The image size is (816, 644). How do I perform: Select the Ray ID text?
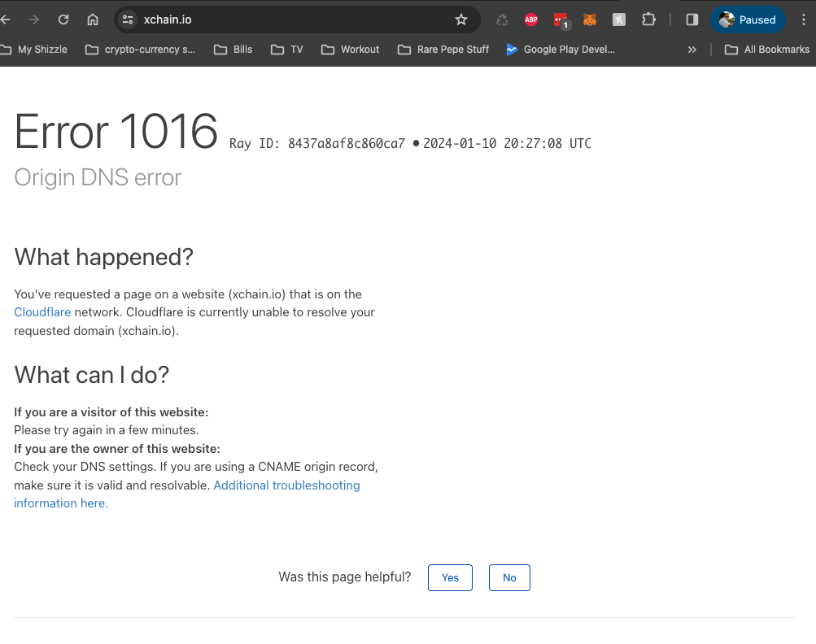point(317,144)
